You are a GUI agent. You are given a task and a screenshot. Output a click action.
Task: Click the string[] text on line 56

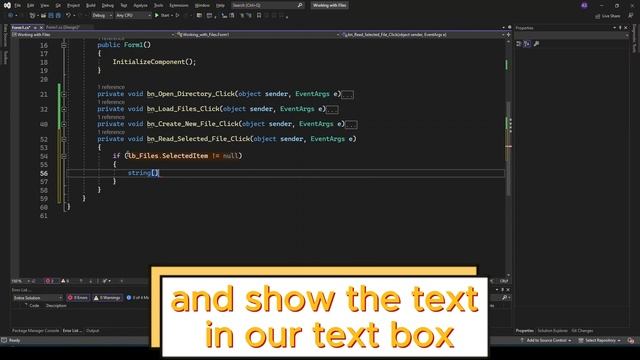tap(143, 173)
